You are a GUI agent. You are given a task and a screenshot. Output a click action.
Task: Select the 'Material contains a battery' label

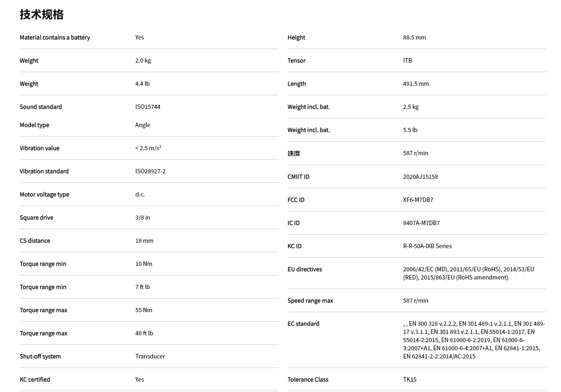[x=55, y=37]
